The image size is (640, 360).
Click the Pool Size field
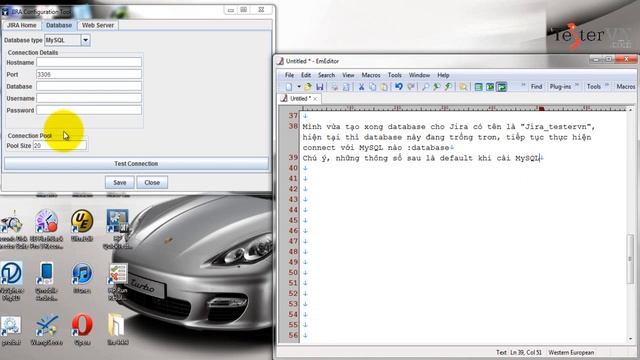tap(60, 145)
